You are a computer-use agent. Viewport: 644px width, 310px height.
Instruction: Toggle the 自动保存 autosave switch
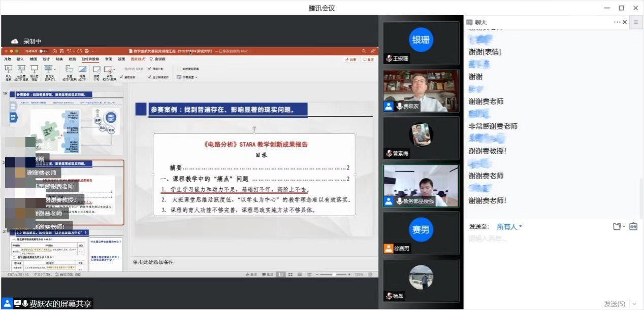coord(44,51)
